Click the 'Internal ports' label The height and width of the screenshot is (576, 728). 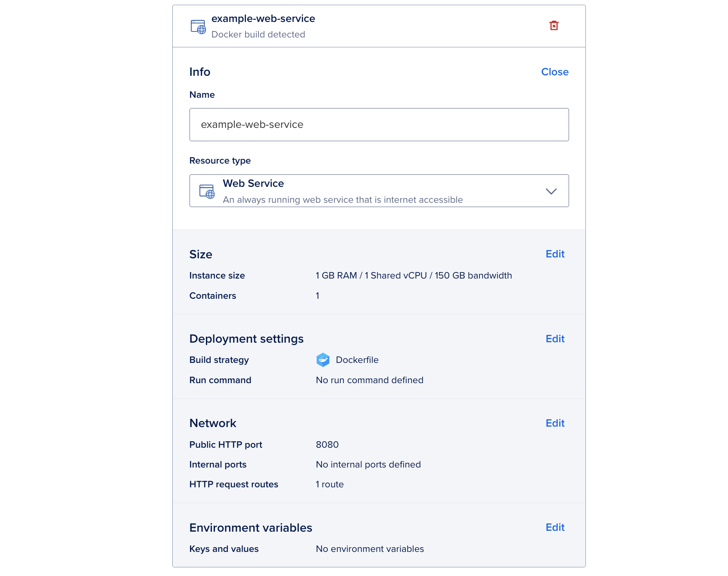click(x=218, y=465)
